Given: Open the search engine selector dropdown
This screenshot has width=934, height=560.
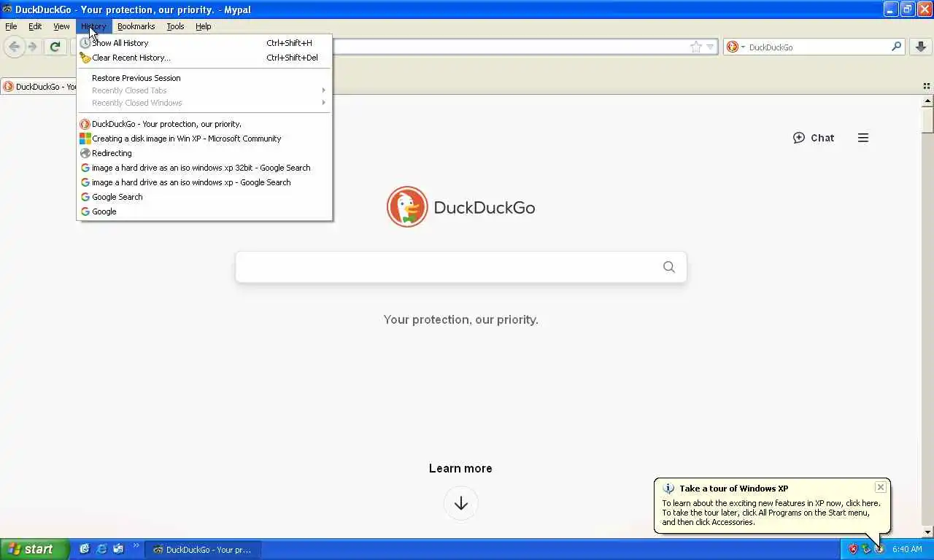Looking at the screenshot, I should [x=736, y=47].
